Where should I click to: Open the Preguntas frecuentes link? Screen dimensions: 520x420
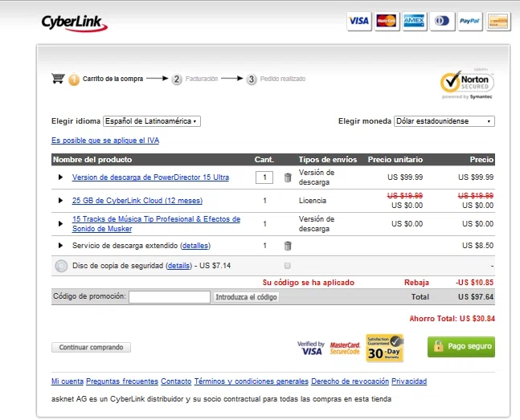122,381
